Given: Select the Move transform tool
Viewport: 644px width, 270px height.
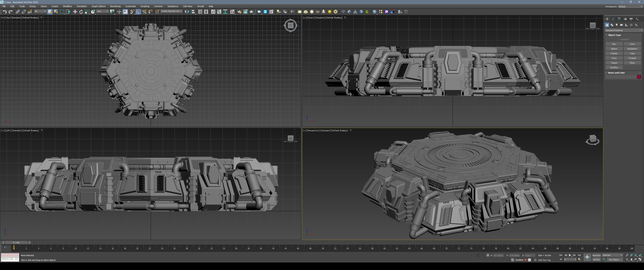Looking at the screenshot, I should click(75, 12).
